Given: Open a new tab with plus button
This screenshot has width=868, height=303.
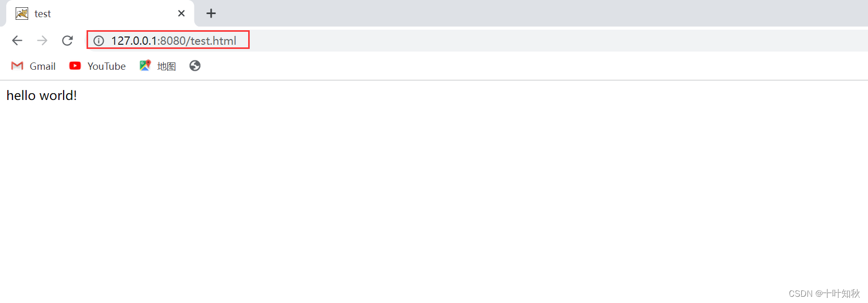Looking at the screenshot, I should (x=211, y=14).
